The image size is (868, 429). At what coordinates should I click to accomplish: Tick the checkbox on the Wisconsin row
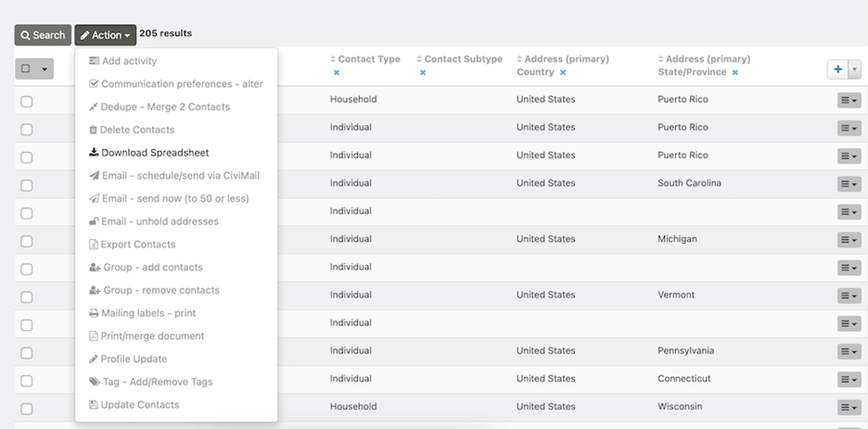[x=27, y=408]
